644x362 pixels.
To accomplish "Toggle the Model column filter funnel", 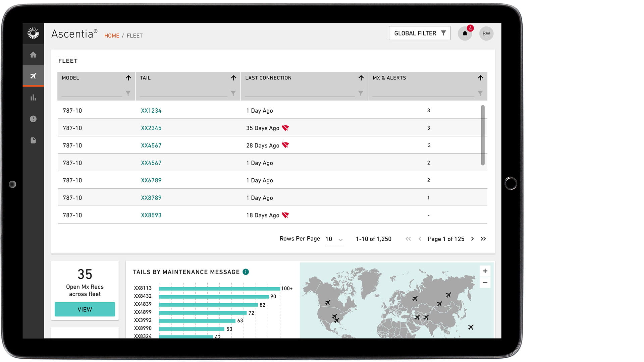I will (128, 94).
